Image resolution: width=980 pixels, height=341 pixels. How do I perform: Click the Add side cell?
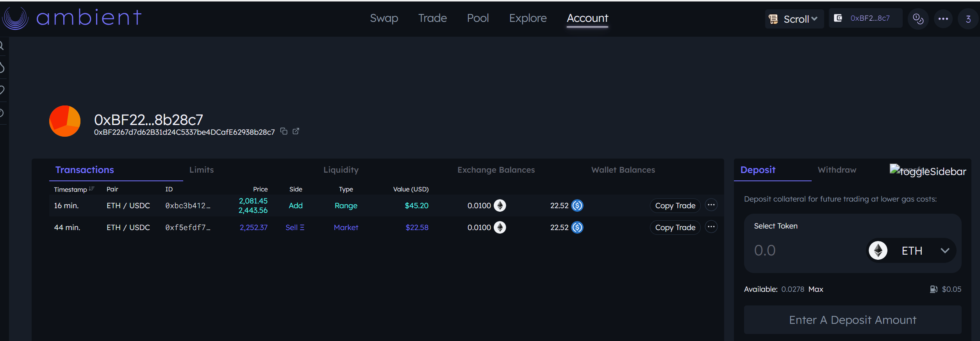click(296, 205)
